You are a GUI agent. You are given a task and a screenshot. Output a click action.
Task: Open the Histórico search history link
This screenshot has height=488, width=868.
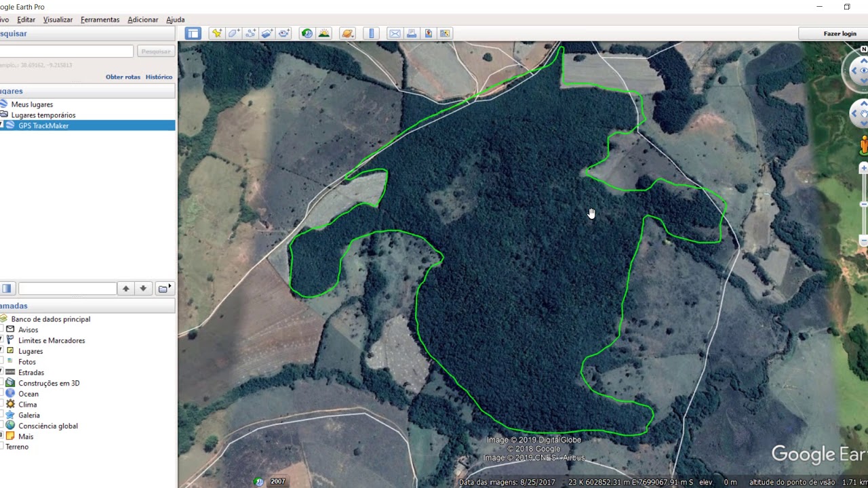tap(159, 77)
